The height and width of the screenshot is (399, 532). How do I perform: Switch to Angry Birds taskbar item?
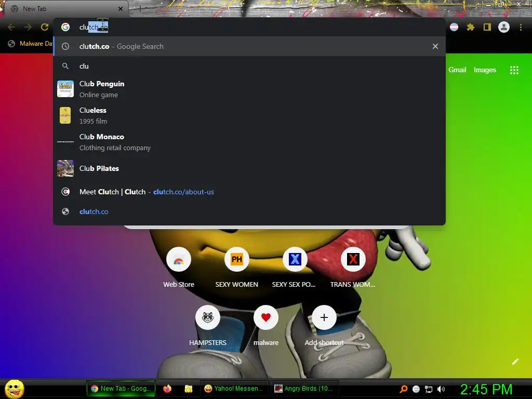pyautogui.click(x=303, y=389)
